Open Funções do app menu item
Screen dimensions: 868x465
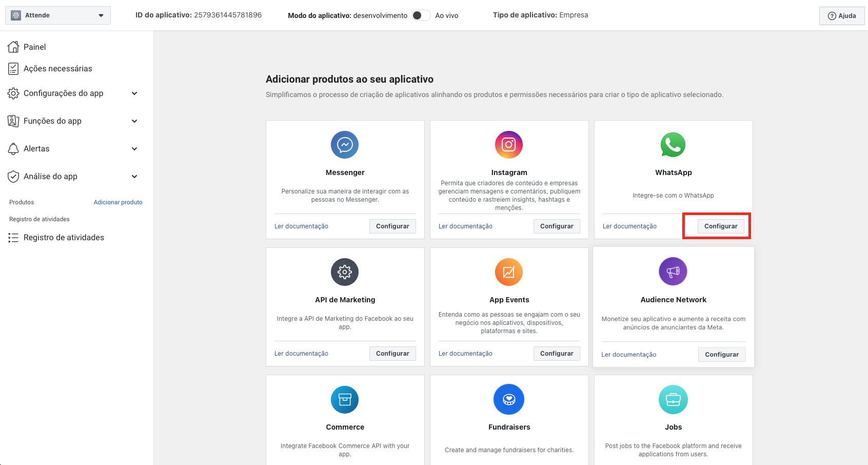(52, 121)
